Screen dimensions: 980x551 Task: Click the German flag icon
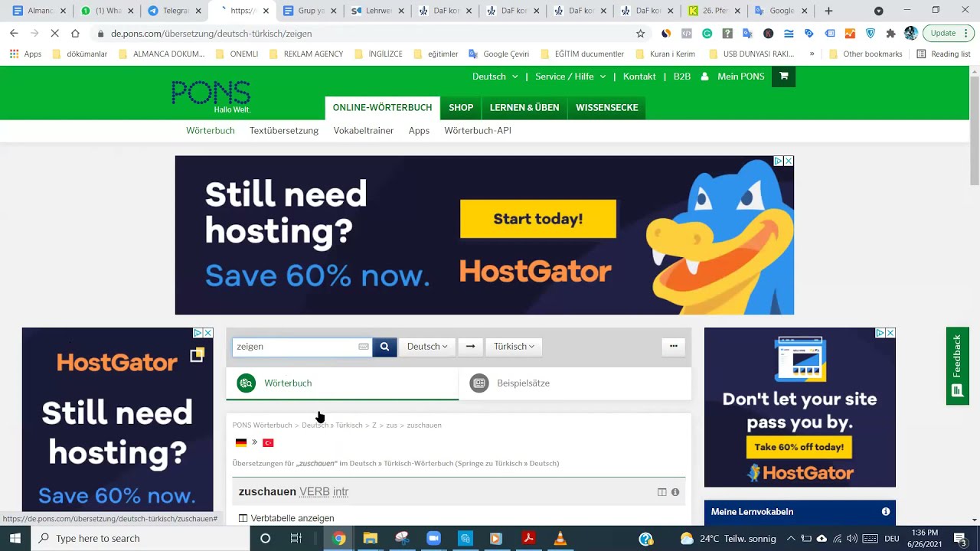(x=241, y=442)
